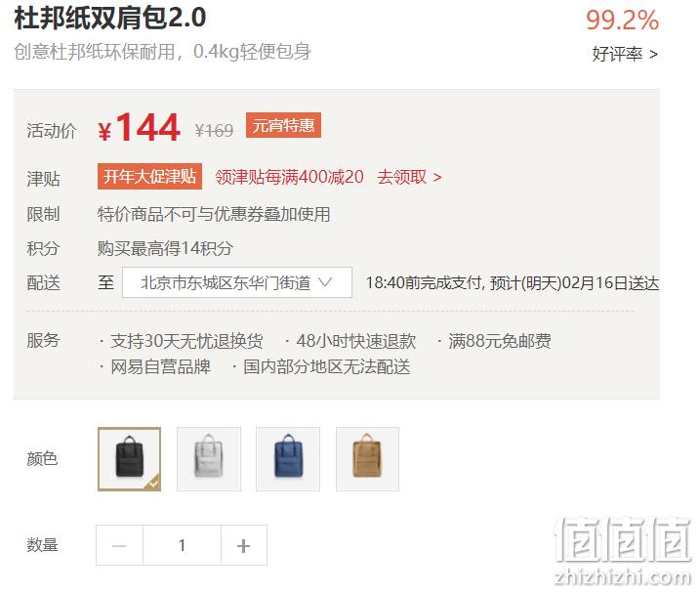
Task: Select the blue backpack color
Action: (288, 459)
